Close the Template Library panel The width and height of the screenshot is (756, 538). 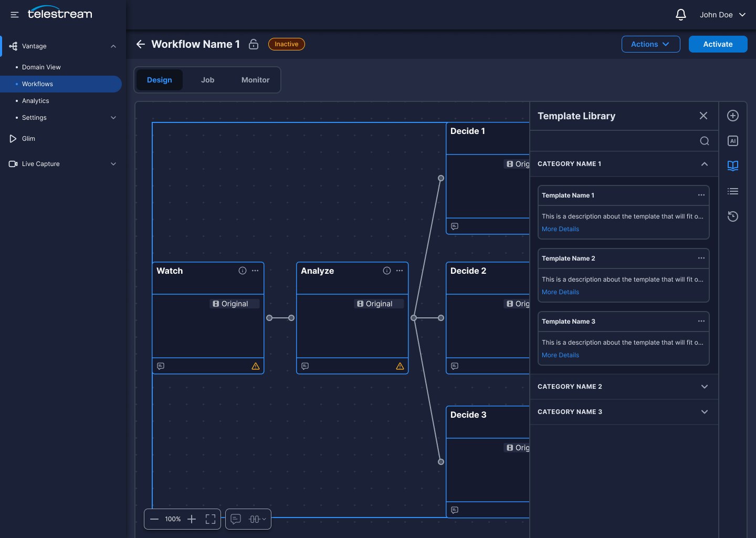coord(703,116)
